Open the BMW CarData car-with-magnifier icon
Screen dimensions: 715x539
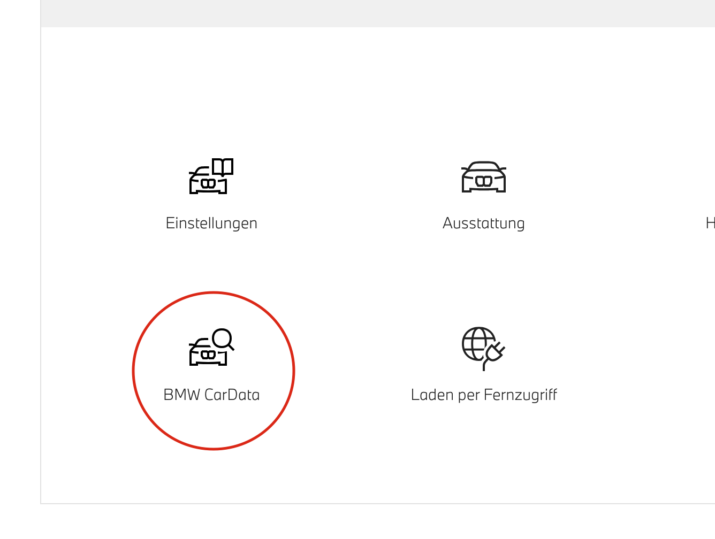point(211,348)
